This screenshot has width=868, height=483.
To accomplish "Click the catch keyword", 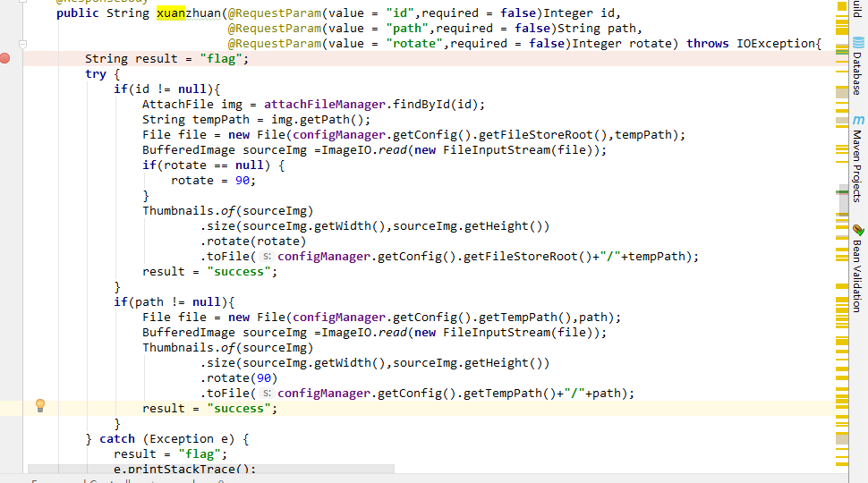I will [x=117, y=439].
